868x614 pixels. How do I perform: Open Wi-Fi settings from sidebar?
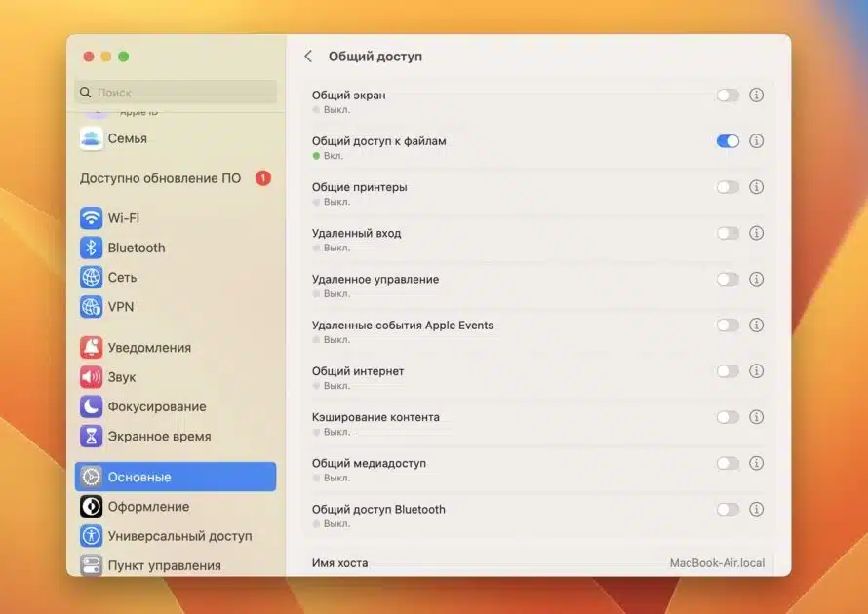coord(92,218)
